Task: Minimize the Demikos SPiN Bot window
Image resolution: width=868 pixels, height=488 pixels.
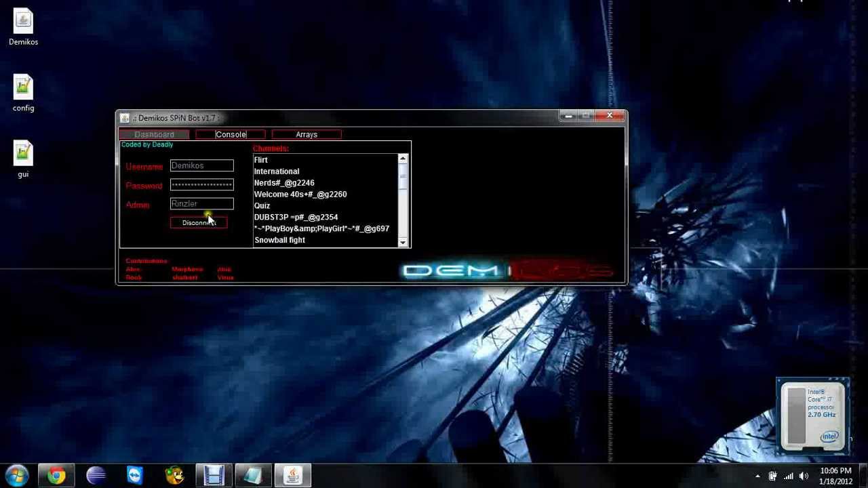Action: coord(568,117)
